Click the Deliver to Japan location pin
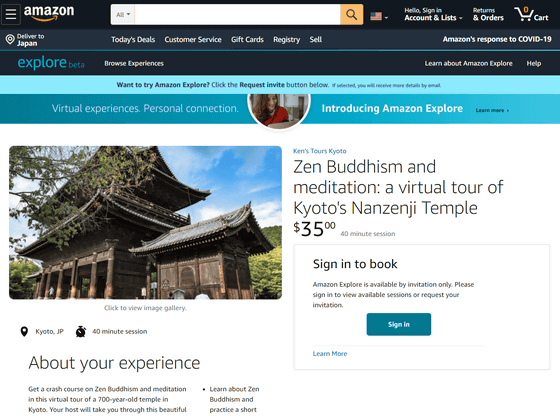Image resolution: width=560 pixels, height=416 pixels. pos(10,39)
